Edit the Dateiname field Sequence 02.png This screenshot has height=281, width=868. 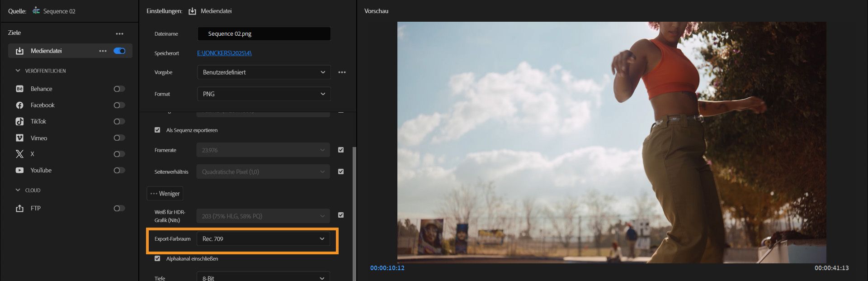click(264, 34)
